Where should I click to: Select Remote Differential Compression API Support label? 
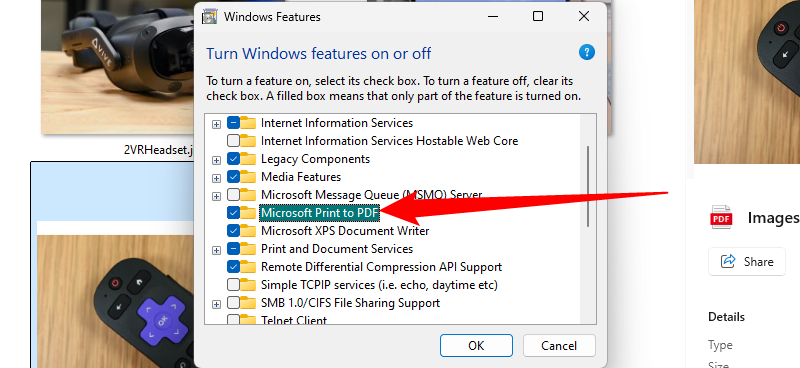[x=381, y=267]
